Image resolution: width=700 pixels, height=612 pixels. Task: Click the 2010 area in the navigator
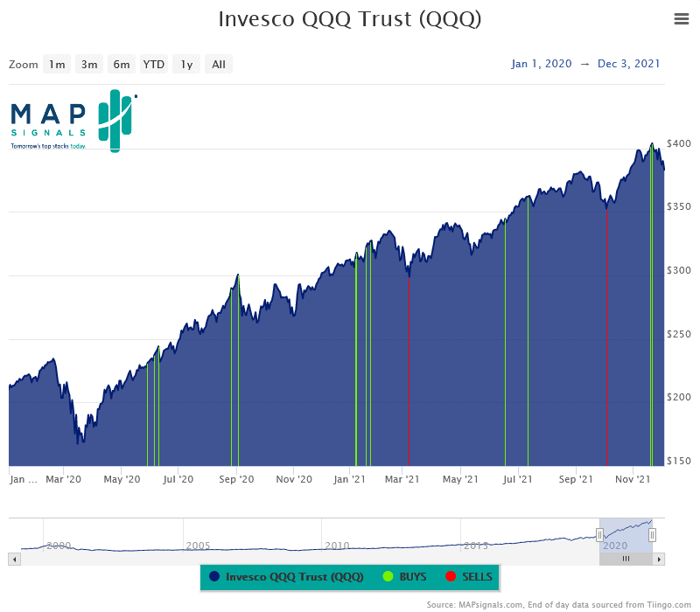tap(337, 545)
